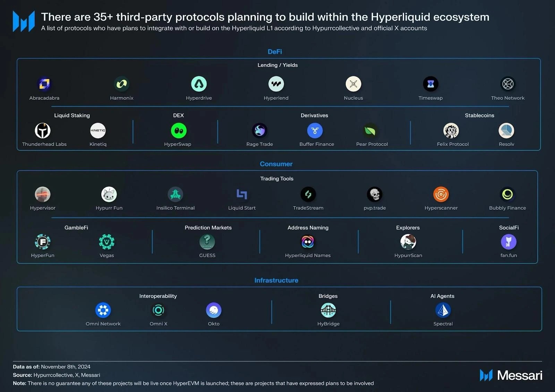Select the Hyperdrive protocol icon
This screenshot has width=555, height=392.
(199, 84)
